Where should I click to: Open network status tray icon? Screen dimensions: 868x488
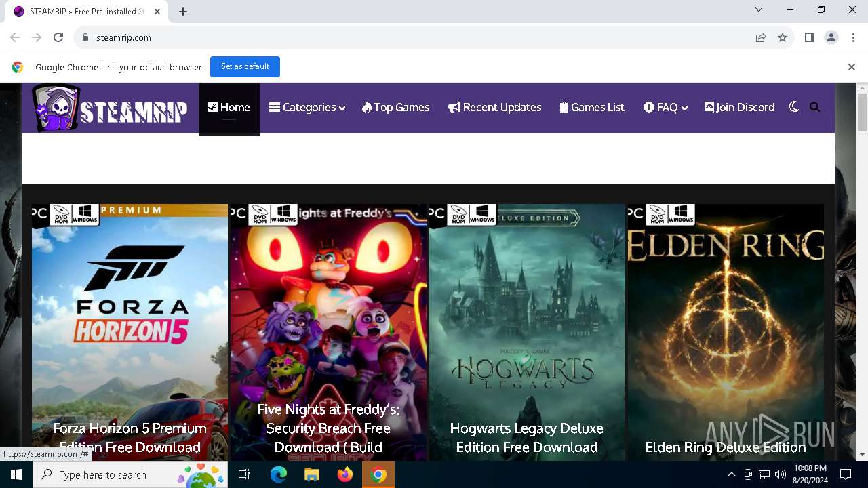(x=764, y=474)
